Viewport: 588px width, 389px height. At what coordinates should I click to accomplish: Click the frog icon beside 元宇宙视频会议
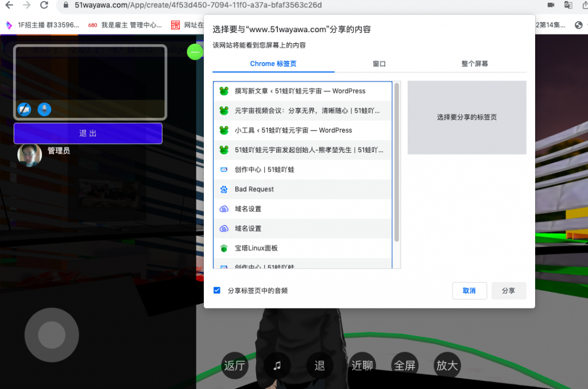click(224, 111)
